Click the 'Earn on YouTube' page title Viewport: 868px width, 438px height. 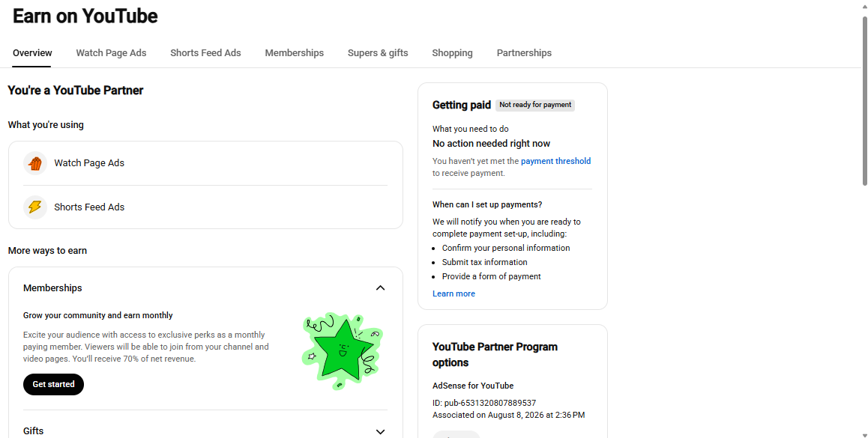pos(85,16)
